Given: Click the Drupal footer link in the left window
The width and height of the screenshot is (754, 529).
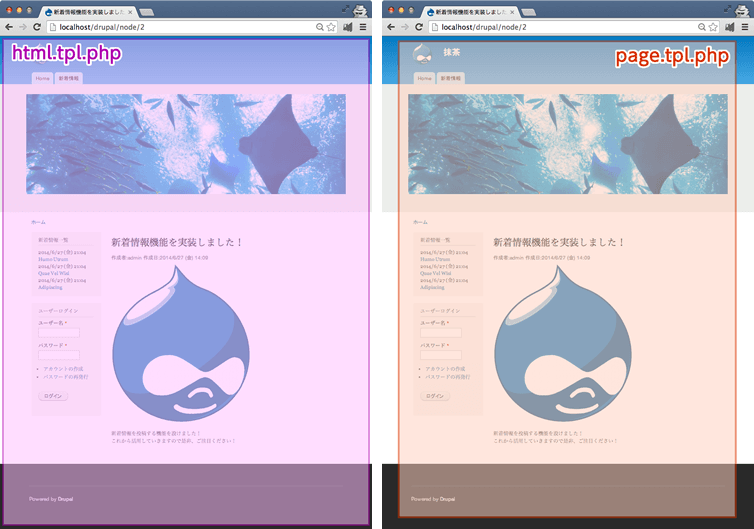Looking at the screenshot, I should pyautogui.click(x=65, y=499).
